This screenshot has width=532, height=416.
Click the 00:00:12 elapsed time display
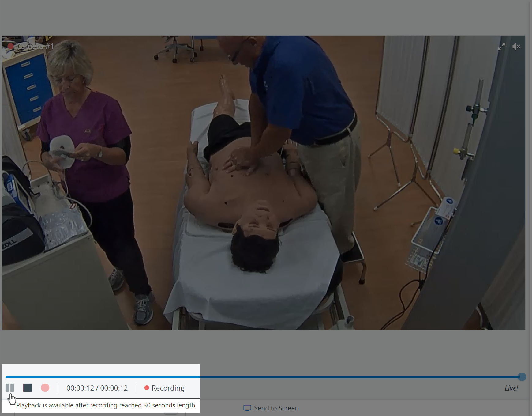click(x=80, y=388)
